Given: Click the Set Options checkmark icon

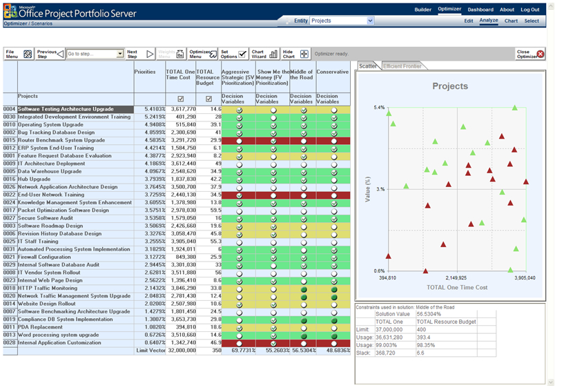Looking at the screenshot, I should coord(243,55).
